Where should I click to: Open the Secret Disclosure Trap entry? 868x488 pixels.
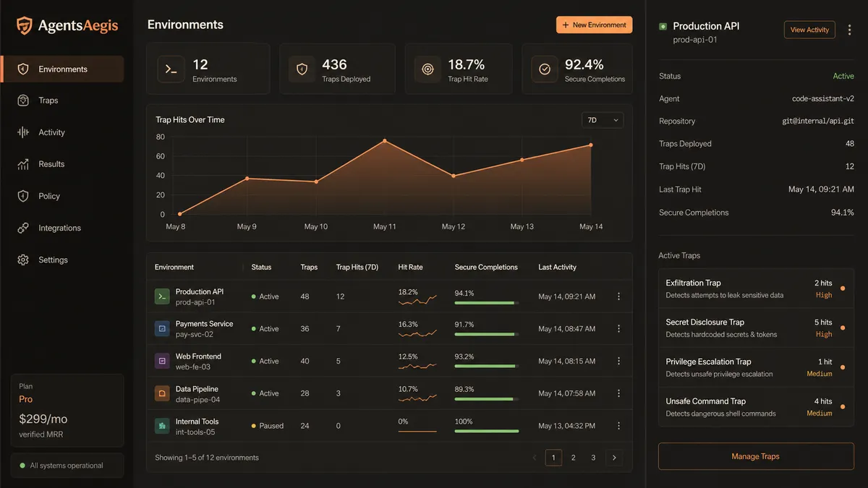[756, 328]
